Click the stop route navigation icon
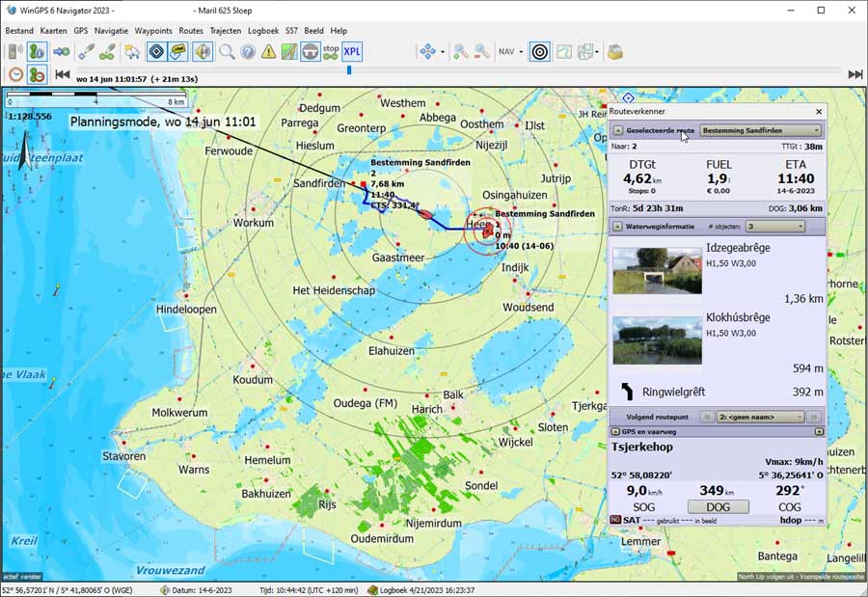Viewport: 868px width, 597px height. [x=331, y=52]
